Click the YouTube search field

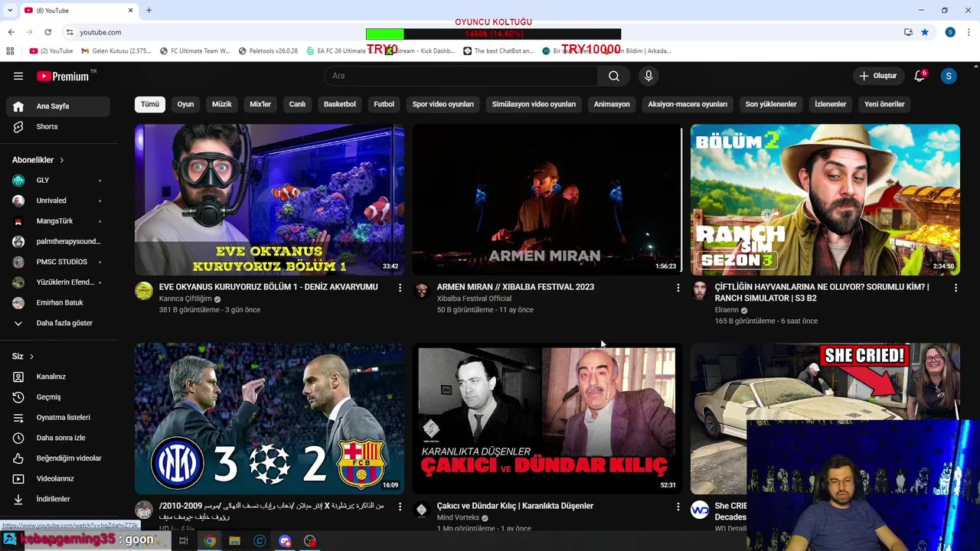coord(461,76)
